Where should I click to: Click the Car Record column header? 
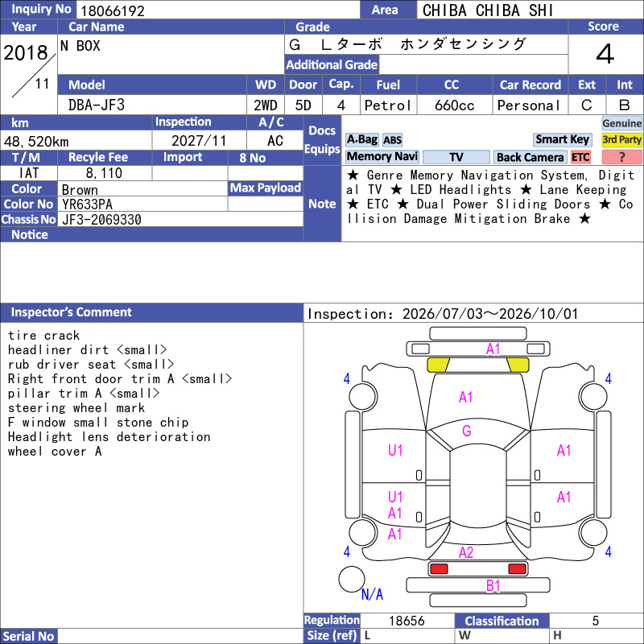(x=530, y=85)
